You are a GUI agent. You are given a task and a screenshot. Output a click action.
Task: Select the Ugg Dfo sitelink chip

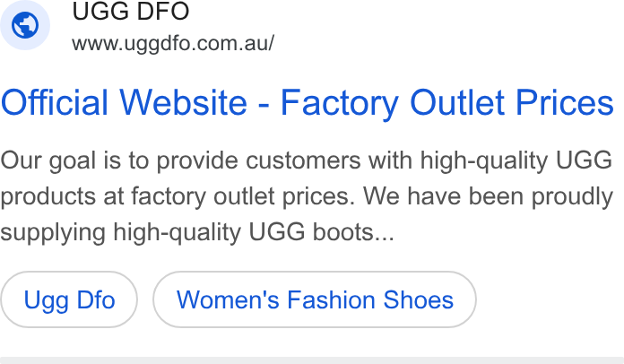click(69, 299)
